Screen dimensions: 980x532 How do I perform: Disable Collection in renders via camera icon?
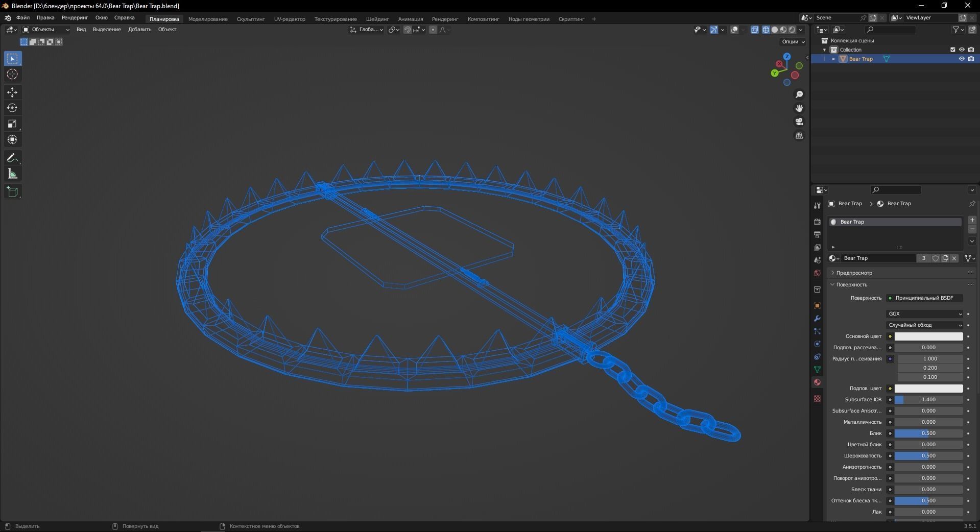971,50
